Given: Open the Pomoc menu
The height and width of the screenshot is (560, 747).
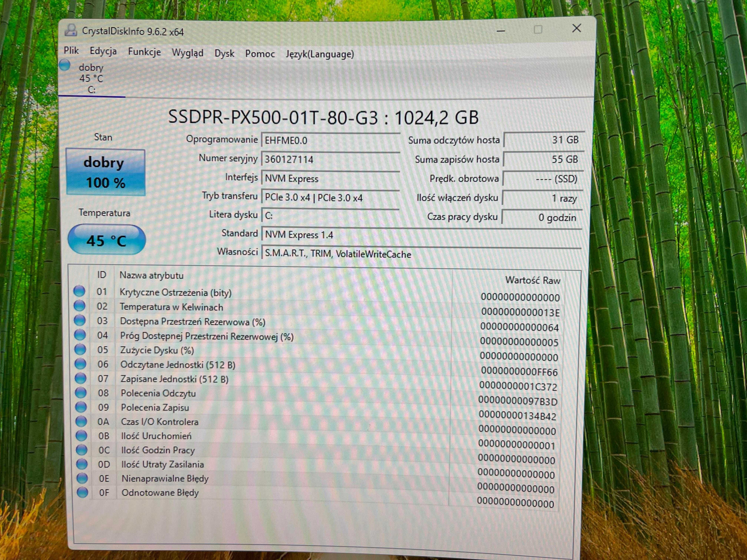Looking at the screenshot, I should point(260,54).
